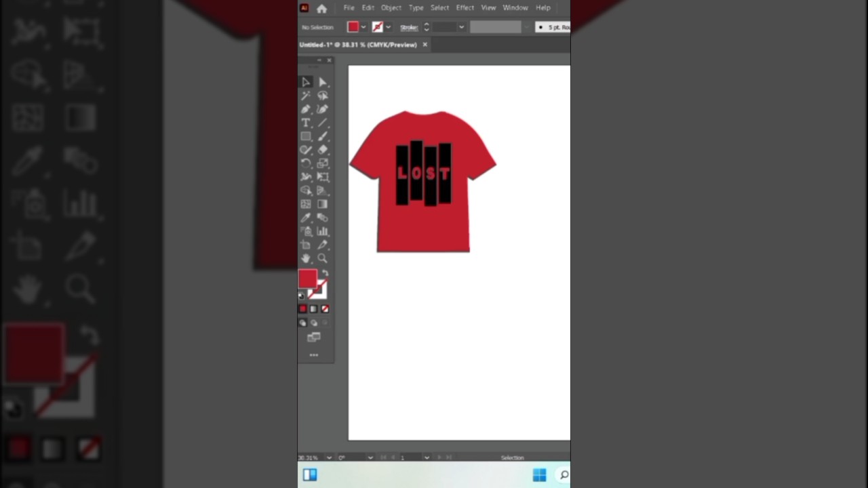868x488 pixels.
Task: Adjust stroke weight stepper arrows
Action: (x=426, y=27)
